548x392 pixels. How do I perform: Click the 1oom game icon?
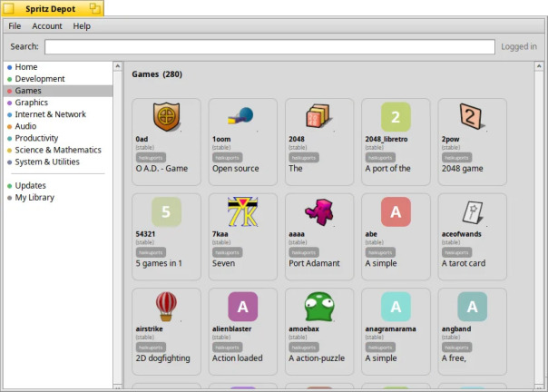point(241,116)
